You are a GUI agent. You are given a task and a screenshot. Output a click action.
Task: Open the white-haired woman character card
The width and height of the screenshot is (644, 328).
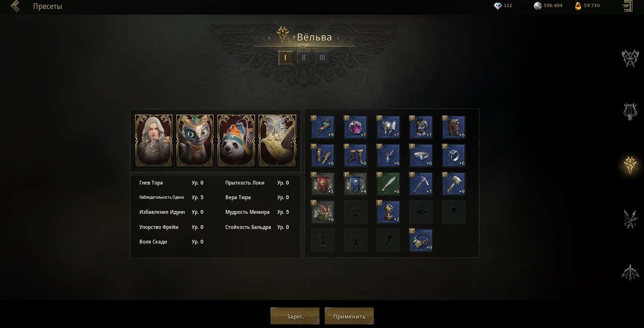coord(154,141)
